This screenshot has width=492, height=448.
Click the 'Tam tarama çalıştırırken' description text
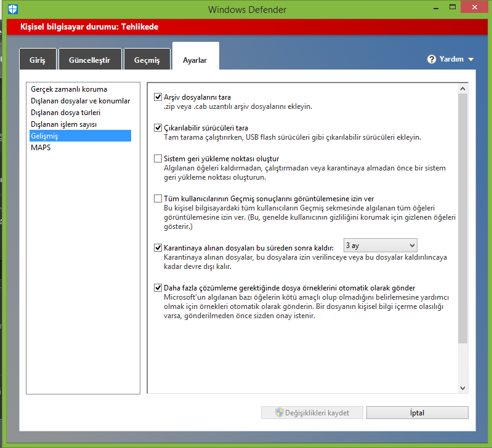tap(292, 137)
